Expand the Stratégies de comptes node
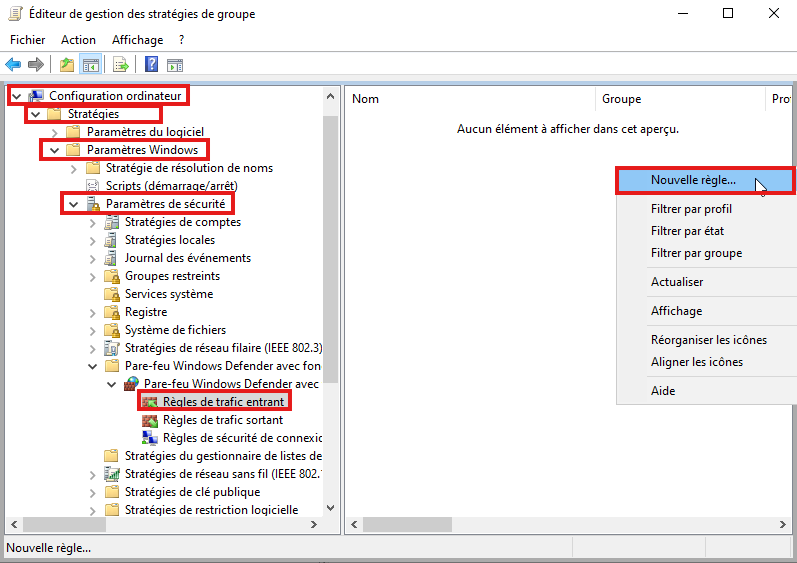 [x=93, y=222]
